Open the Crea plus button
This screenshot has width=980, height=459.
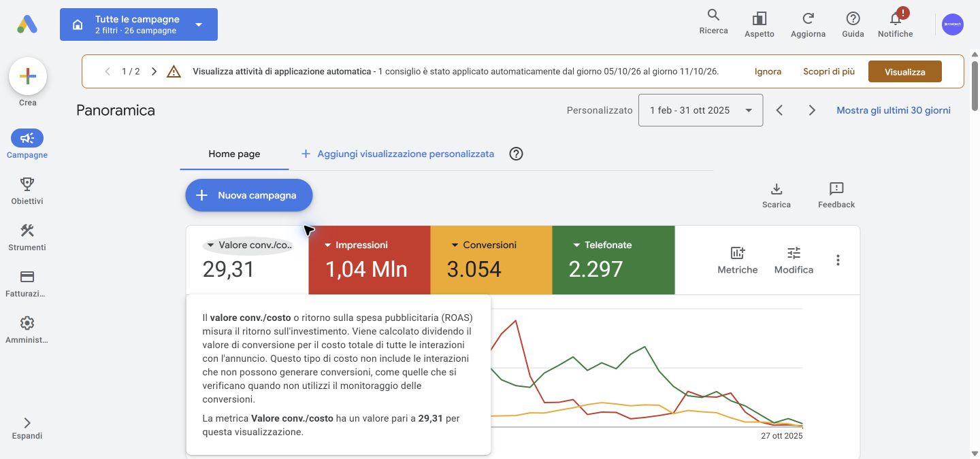click(x=28, y=76)
